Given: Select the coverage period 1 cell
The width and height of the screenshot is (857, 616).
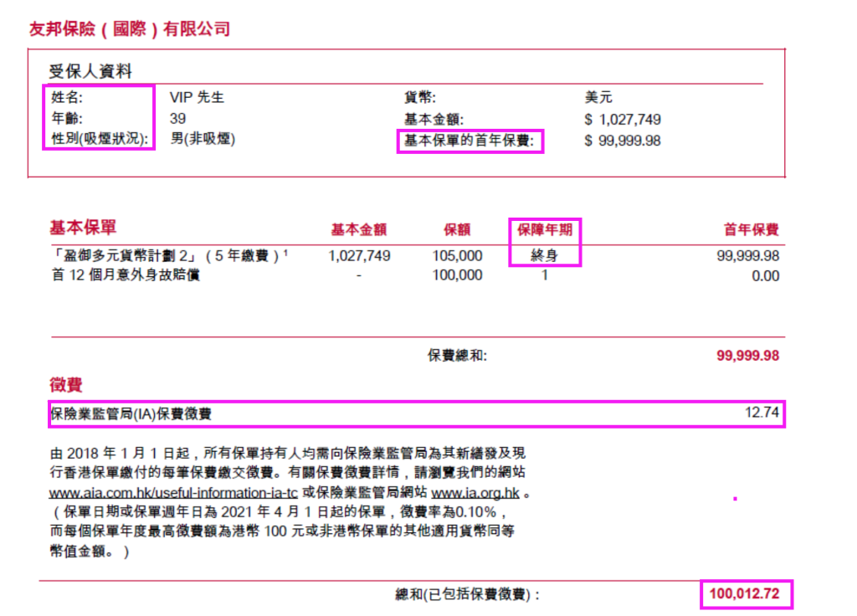Looking at the screenshot, I should click(544, 275).
